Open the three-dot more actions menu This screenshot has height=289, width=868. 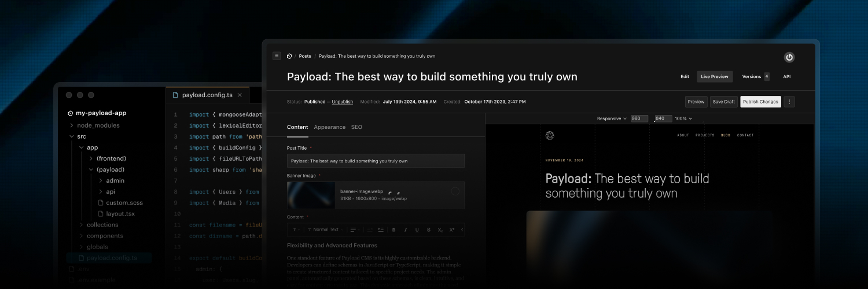pyautogui.click(x=790, y=102)
